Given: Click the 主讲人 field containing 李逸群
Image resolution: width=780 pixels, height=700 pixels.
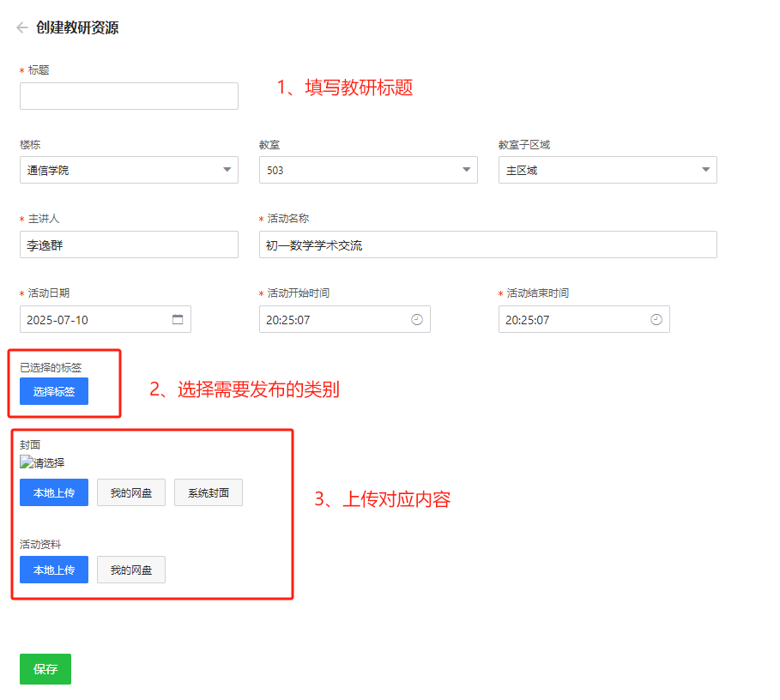Looking at the screenshot, I should [129, 244].
